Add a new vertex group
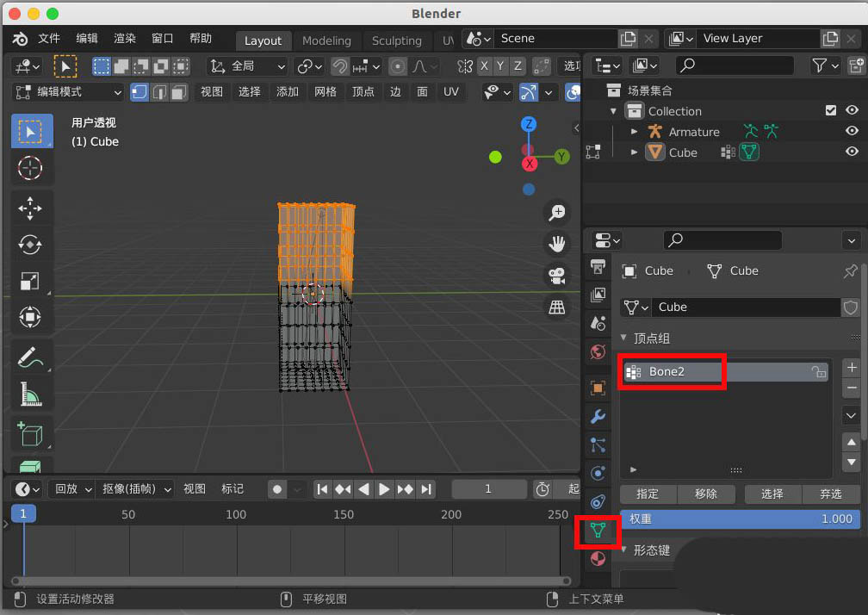This screenshot has width=868, height=615. point(852,368)
